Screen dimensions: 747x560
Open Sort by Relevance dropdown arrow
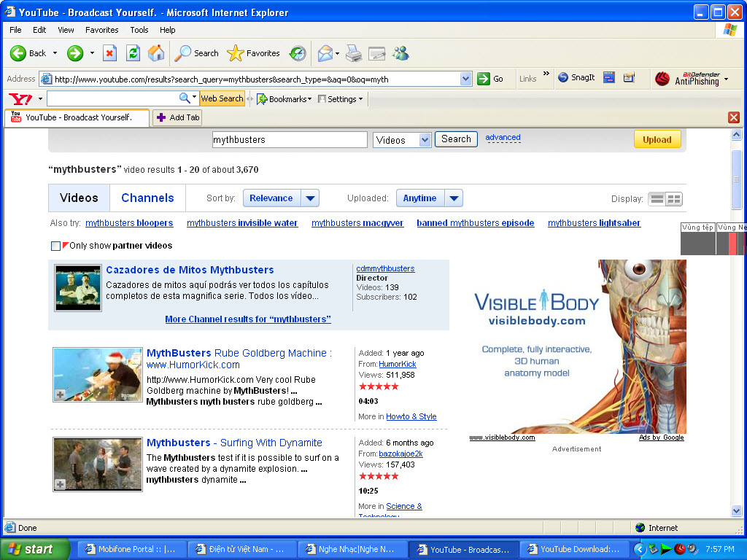click(310, 198)
